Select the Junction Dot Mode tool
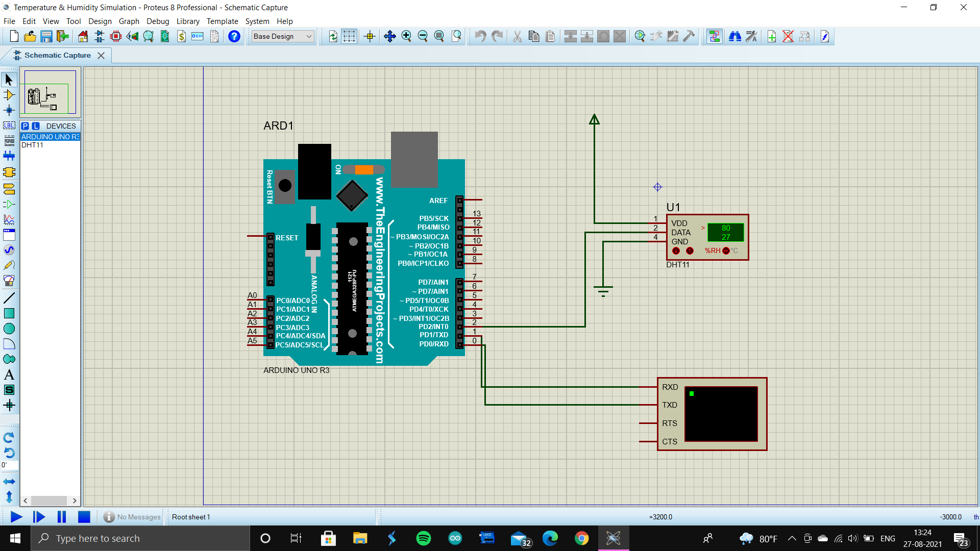This screenshot has width=980, height=551. click(9, 110)
